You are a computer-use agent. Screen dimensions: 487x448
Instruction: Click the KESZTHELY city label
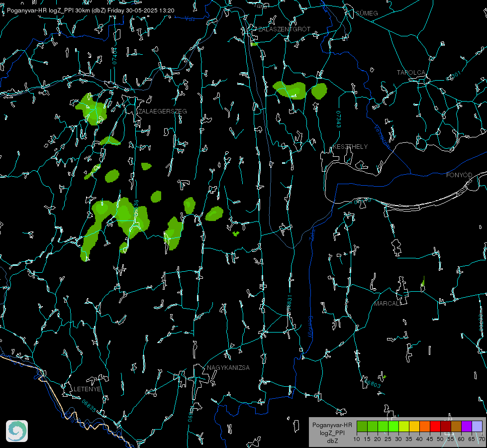(x=350, y=147)
